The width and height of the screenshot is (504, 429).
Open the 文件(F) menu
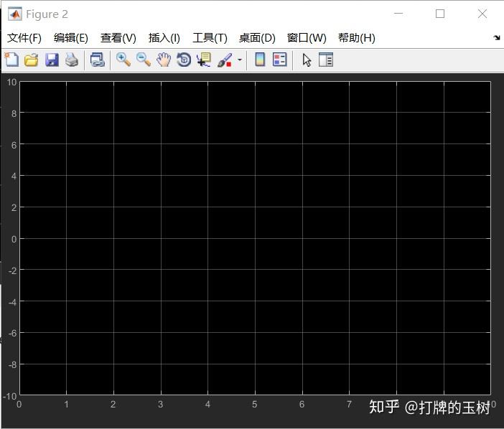[x=24, y=38]
